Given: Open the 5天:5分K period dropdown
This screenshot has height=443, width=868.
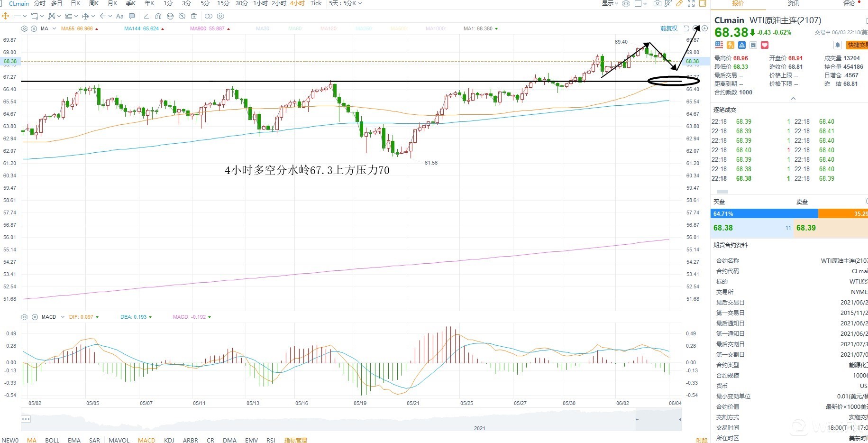Looking at the screenshot, I should click(345, 3).
